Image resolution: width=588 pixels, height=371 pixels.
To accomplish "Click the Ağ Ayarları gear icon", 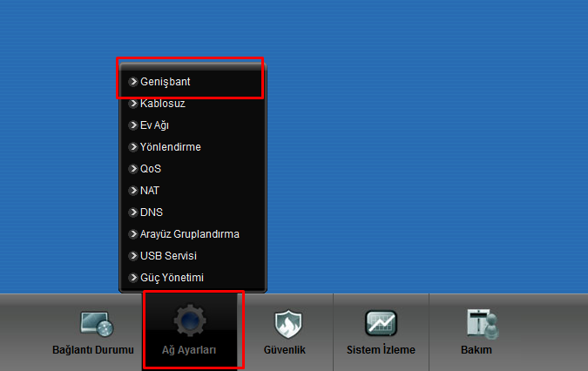I will [x=190, y=320].
